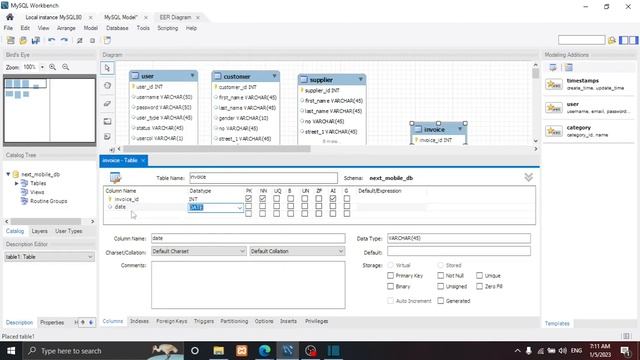Toggle NN checkbox for invoice_id row

tap(262, 199)
